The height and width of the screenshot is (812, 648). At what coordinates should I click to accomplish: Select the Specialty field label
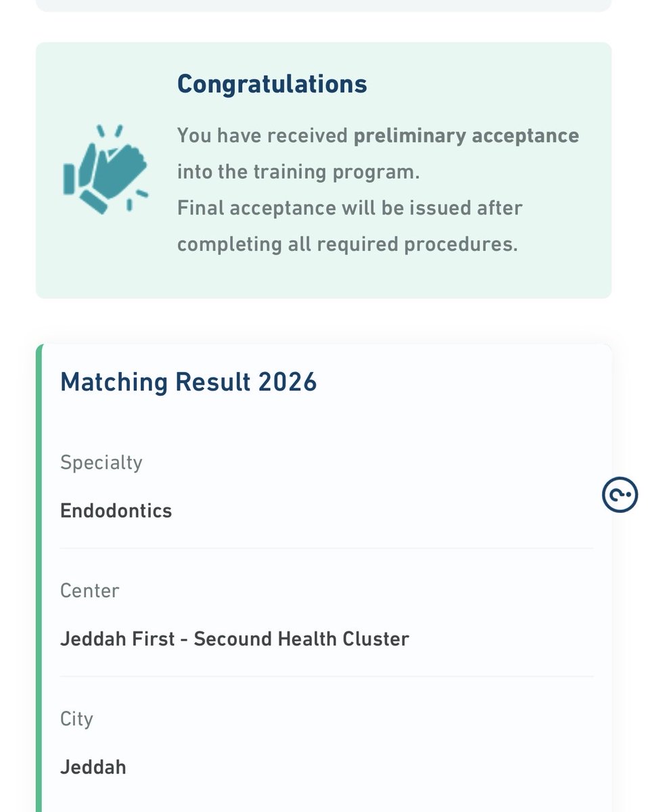[x=101, y=463]
